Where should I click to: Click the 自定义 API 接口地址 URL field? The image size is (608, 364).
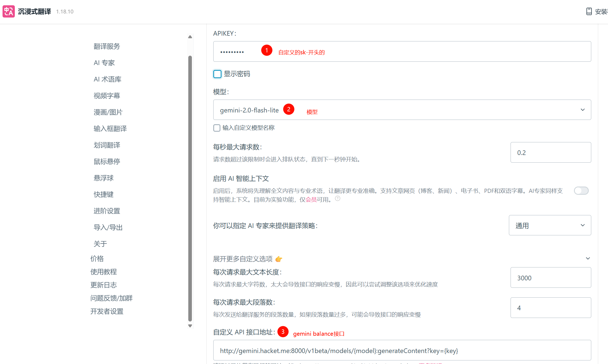pos(402,351)
